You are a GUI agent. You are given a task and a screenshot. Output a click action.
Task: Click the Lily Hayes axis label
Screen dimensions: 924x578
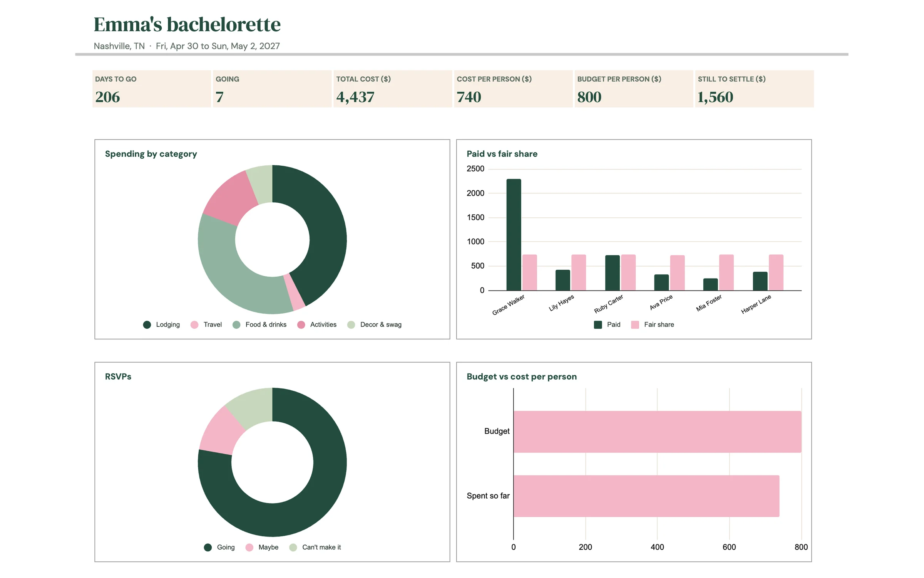[x=562, y=303]
